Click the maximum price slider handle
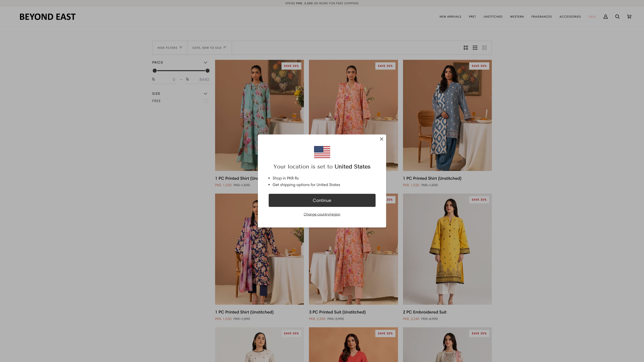 coord(207,71)
